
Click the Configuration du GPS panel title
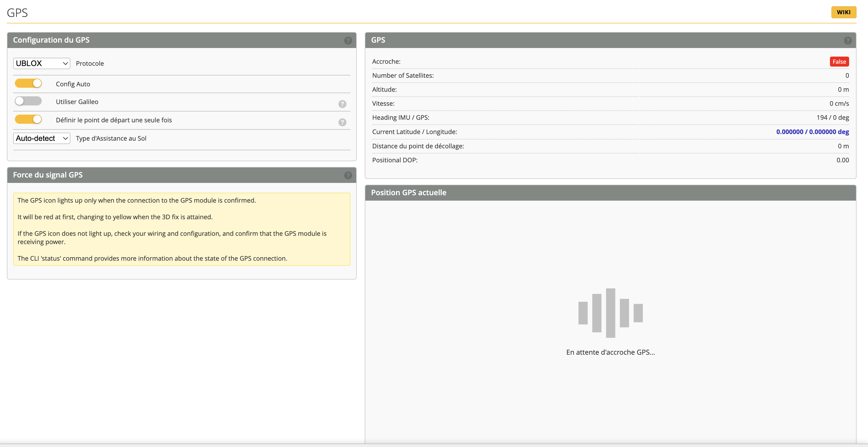coord(51,40)
